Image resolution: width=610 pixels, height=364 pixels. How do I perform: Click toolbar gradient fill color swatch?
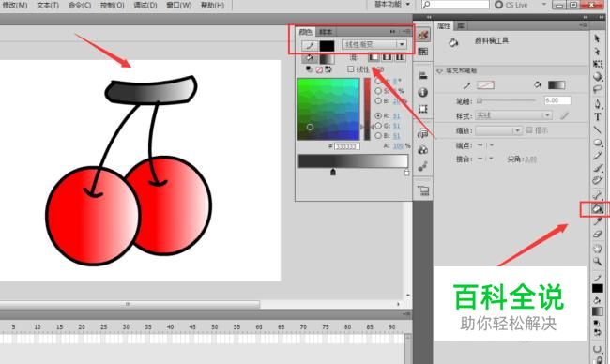pyautogui.click(x=598, y=311)
